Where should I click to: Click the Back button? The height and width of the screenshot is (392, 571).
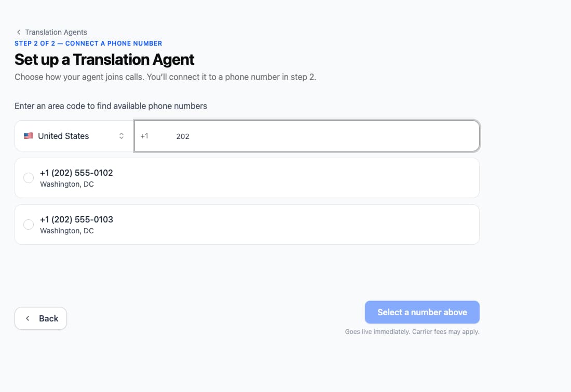41,318
